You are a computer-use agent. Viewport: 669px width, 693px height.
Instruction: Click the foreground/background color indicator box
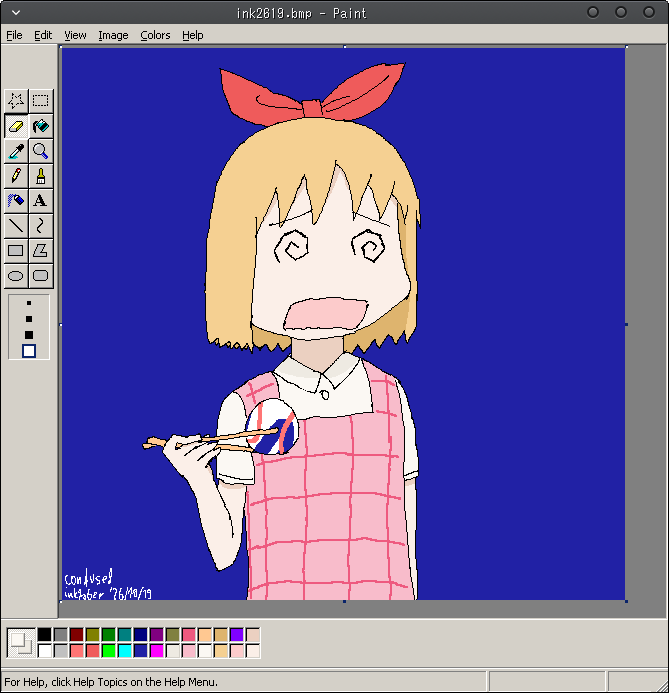pos(21,643)
